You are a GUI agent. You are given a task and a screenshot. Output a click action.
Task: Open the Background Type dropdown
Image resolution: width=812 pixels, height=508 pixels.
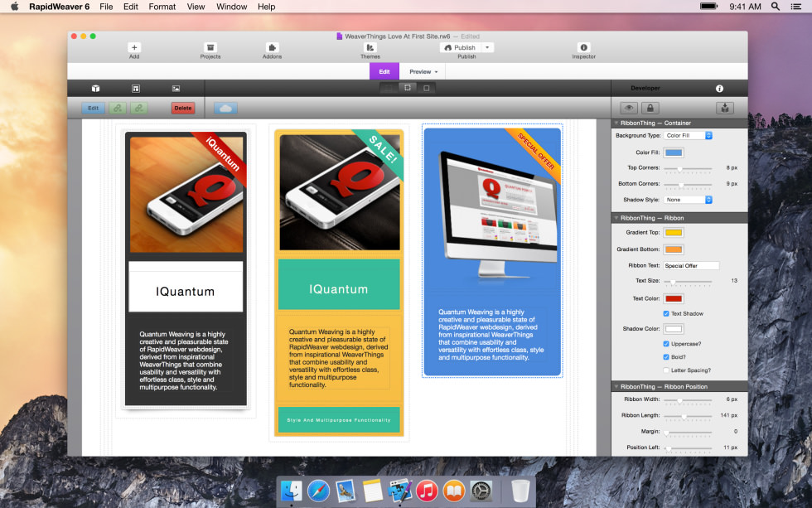(x=689, y=136)
